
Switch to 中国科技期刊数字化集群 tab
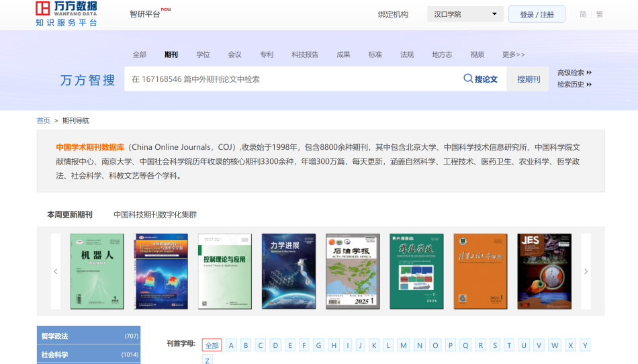coord(155,215)
